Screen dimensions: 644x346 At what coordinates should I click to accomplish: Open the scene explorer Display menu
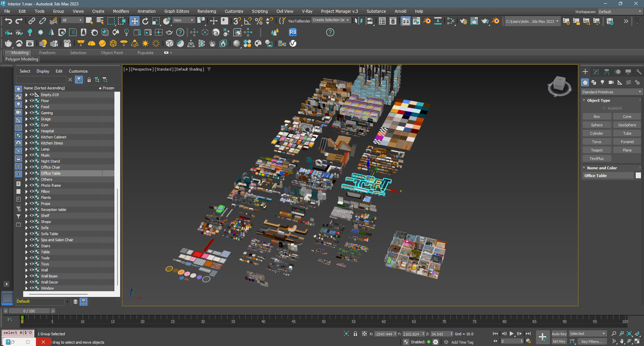[43, 71]
